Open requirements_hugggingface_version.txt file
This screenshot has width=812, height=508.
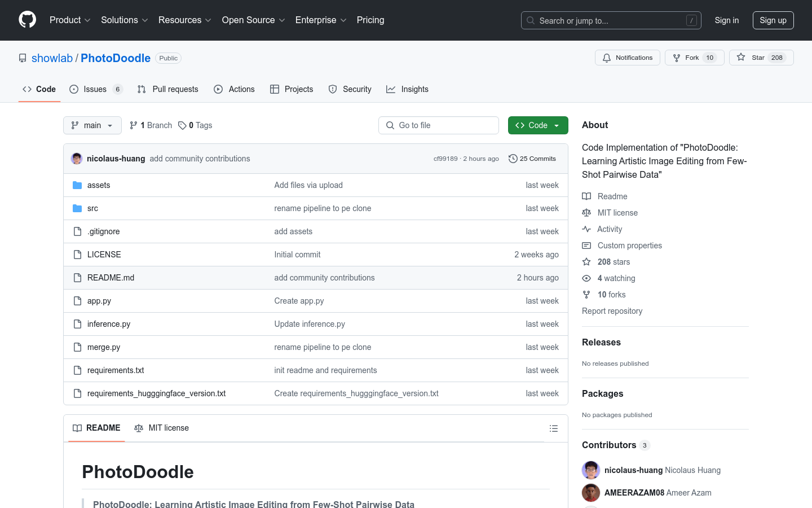tap(156, 393)
